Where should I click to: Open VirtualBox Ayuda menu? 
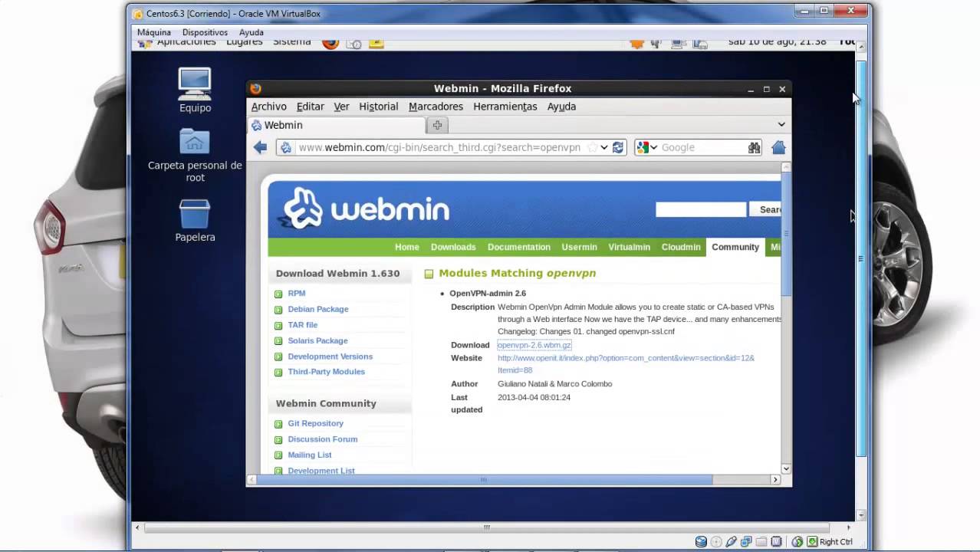tap(252, 32)
